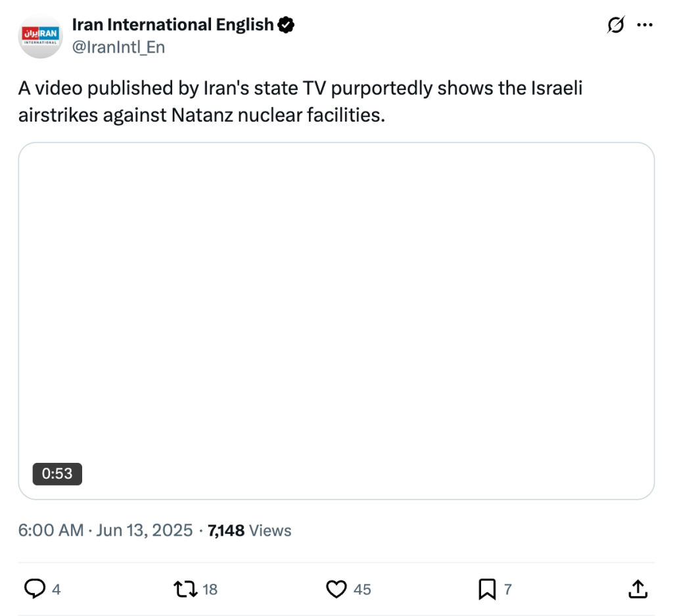Click the like count 45

[362, 590]
